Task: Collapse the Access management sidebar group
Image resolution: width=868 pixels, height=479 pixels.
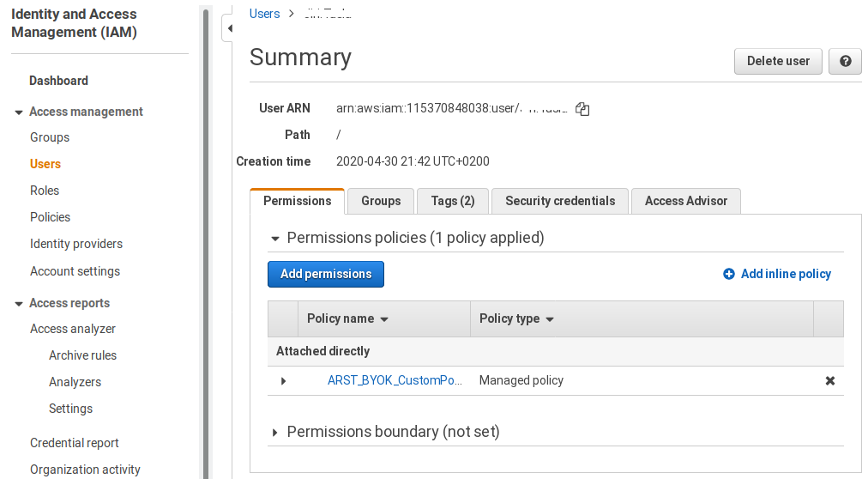Action: 19,112
